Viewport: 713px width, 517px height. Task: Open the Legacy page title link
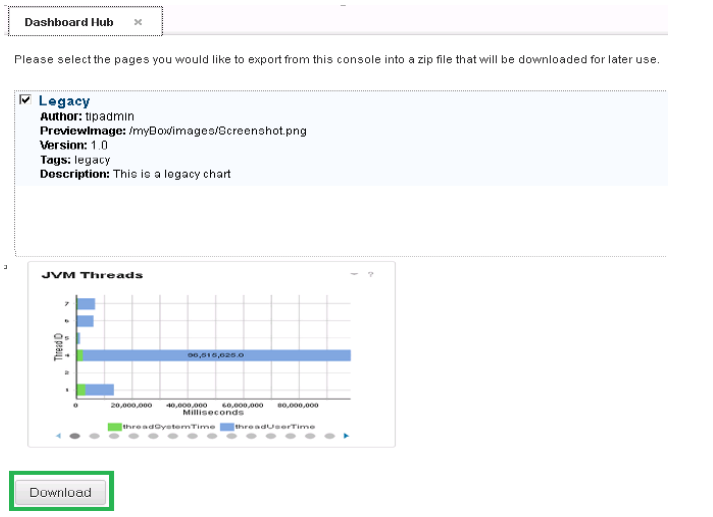coord(64,101)
